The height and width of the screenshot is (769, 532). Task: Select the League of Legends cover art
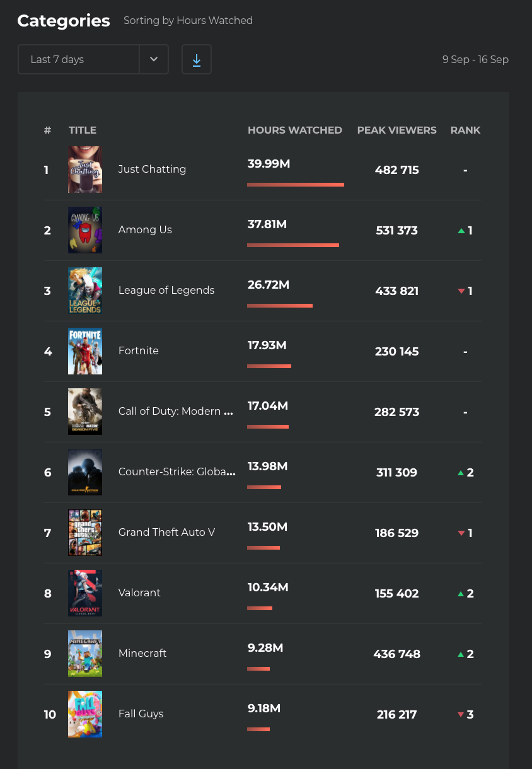85,291
